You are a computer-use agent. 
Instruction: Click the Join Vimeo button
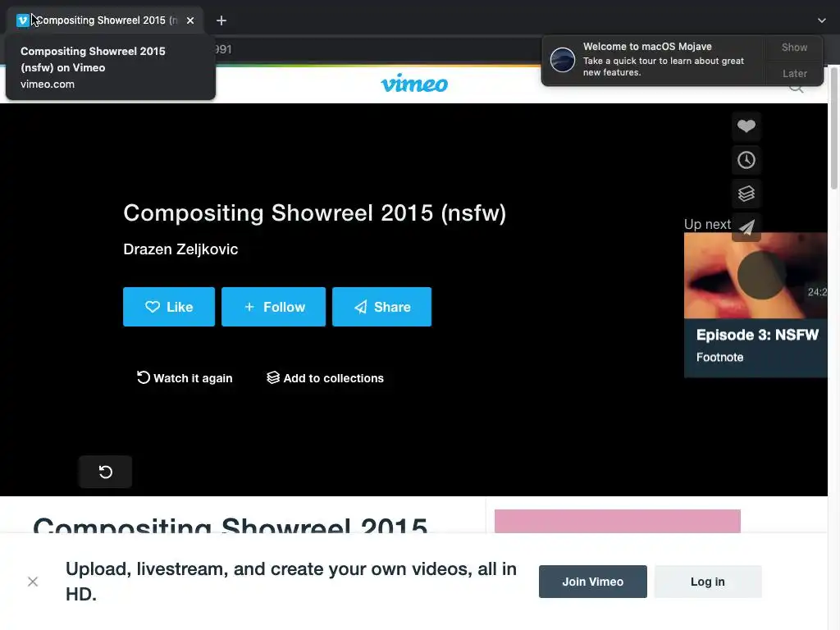[592, 582]
